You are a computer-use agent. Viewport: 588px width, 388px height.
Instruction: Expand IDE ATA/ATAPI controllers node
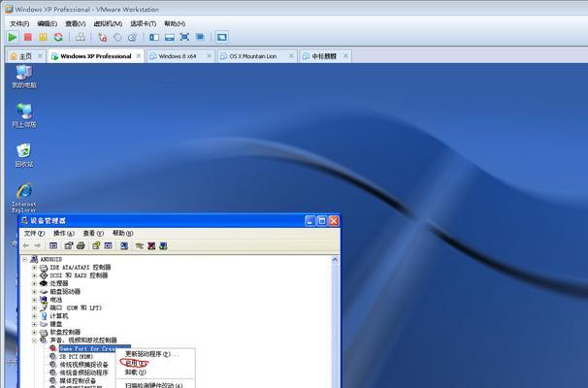point(34,268)
